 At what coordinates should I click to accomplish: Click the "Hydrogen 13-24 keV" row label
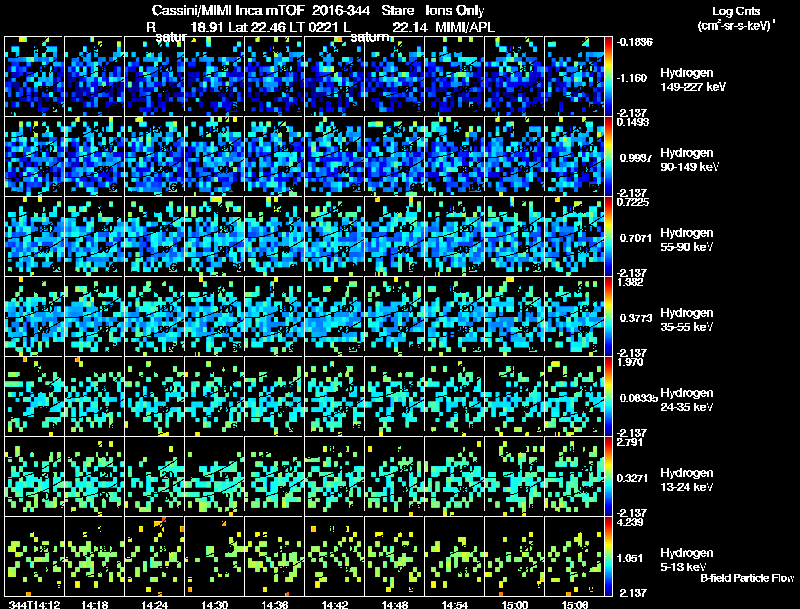click(x=687, y=480)
